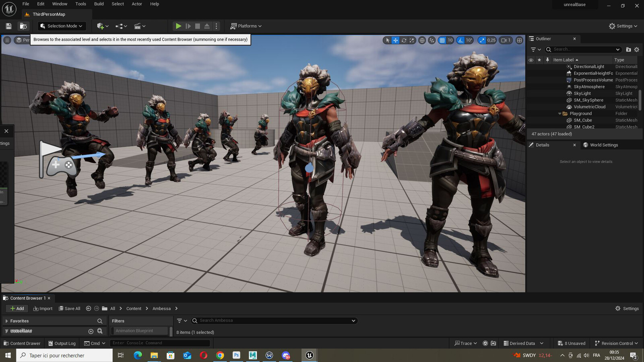This screenshot has width=644, height=362.
Task: Click the Search Ambessa field
Action: click(x=274, y=321)
